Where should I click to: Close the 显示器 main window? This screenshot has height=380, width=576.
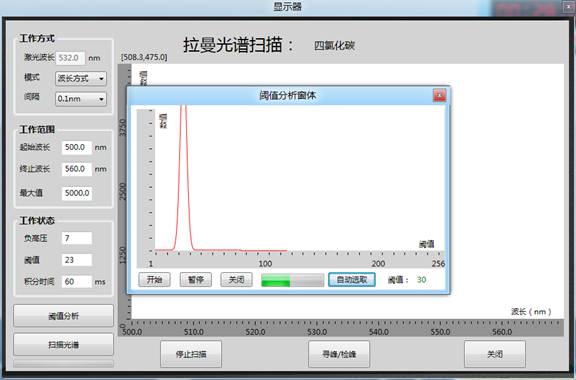(568, 6)
